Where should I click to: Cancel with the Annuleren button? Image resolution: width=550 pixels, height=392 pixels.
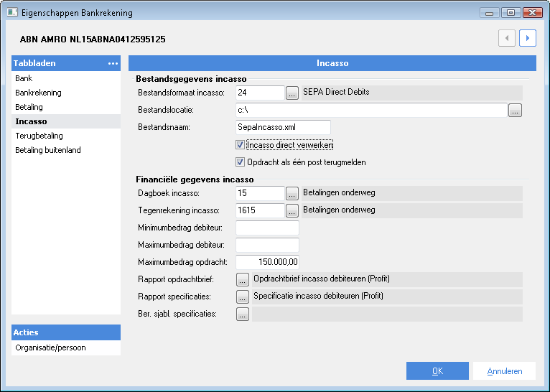[x=504, y=371]
